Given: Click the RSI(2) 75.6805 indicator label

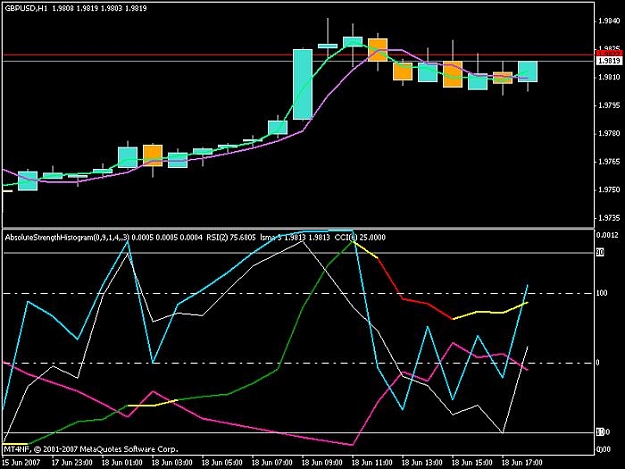Looking at the screenshot, I should [231, 237].
